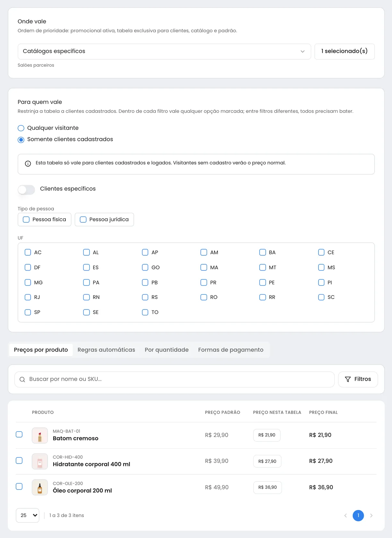Check the Pessoa jurídica checkbox

click(x=83, y=220)
